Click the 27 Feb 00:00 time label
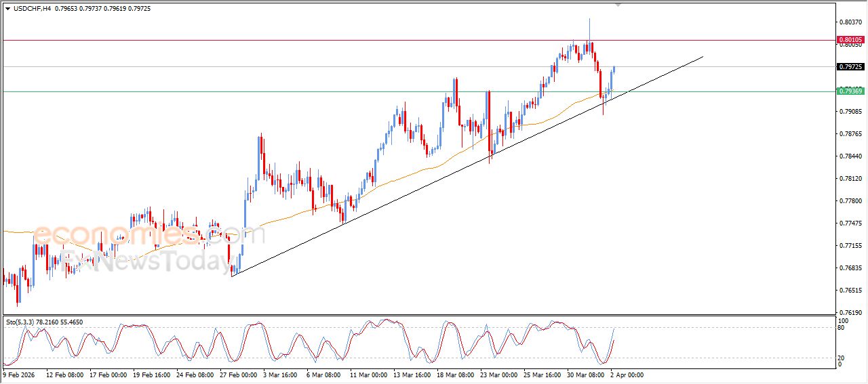The image size is (868, 384). pos(239,375)
